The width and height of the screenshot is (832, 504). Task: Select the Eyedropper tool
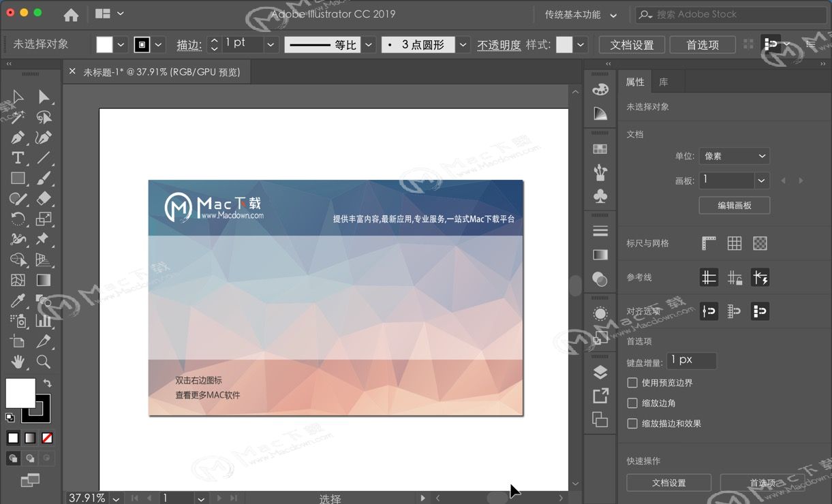click(x=18, y=300)
